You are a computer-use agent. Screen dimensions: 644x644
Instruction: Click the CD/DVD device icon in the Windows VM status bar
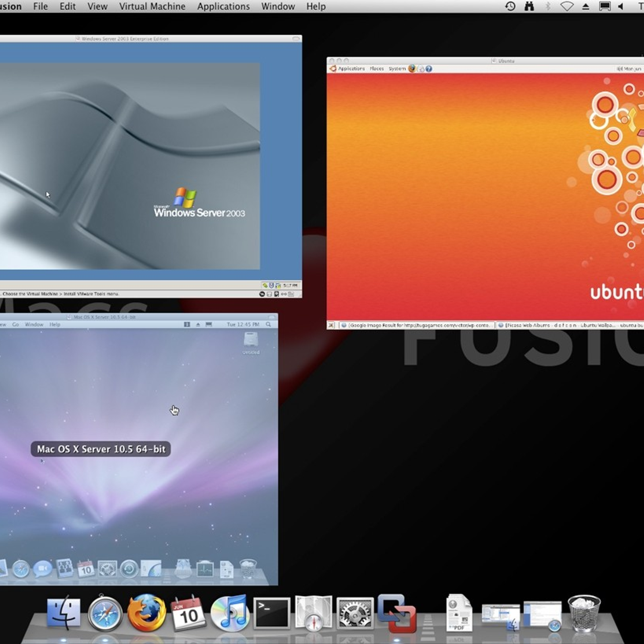click(262, 294)
